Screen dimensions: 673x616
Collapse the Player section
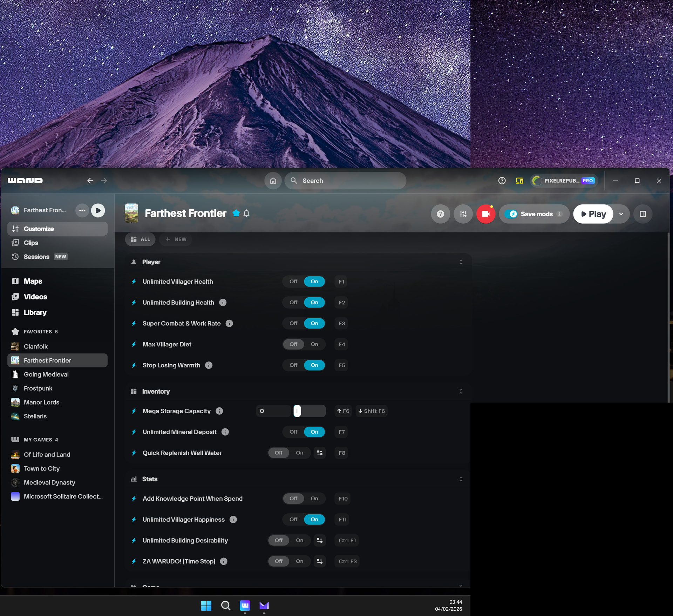pos(461,262)
